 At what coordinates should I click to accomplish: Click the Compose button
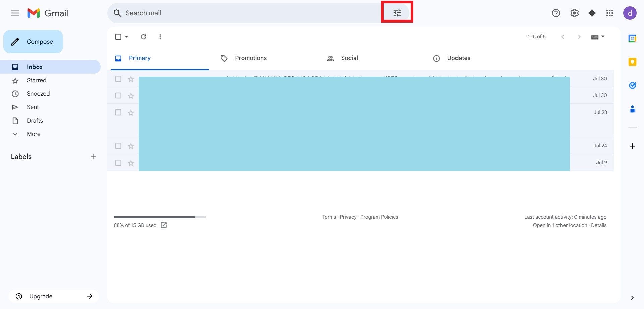[x=33, y=42]
